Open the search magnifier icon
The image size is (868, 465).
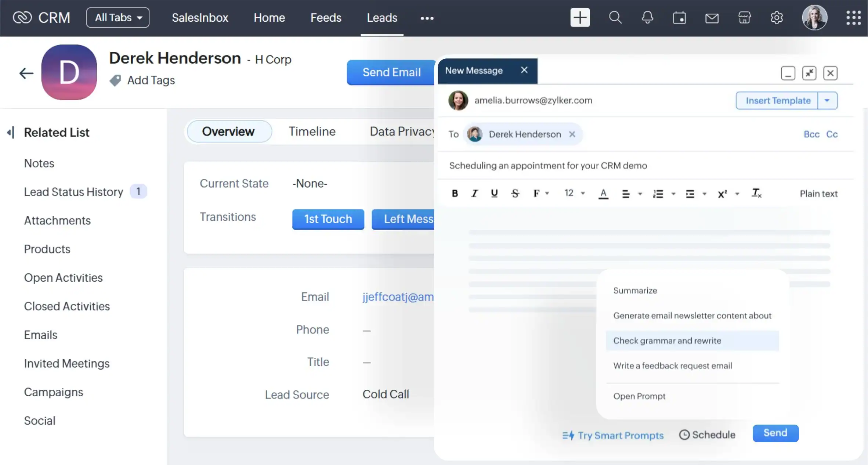point(615,18)
